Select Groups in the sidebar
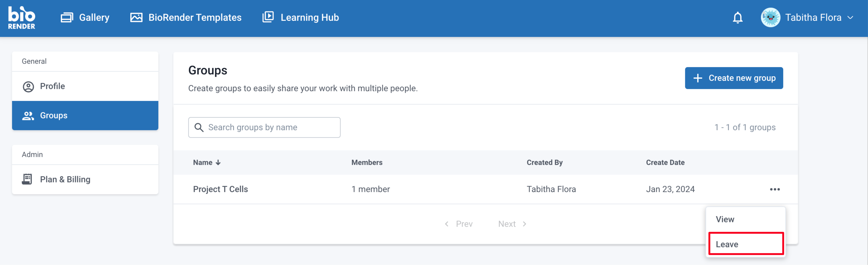Viewport: 868px width, 265px height. coord(85,116)
